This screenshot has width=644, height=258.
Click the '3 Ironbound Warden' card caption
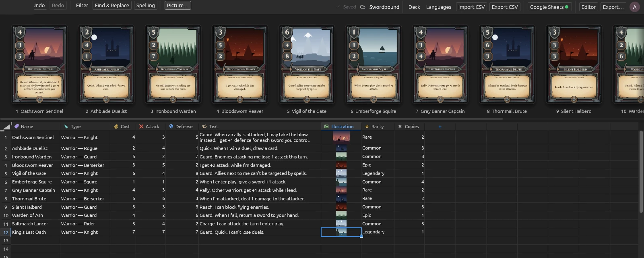[173, 111]
